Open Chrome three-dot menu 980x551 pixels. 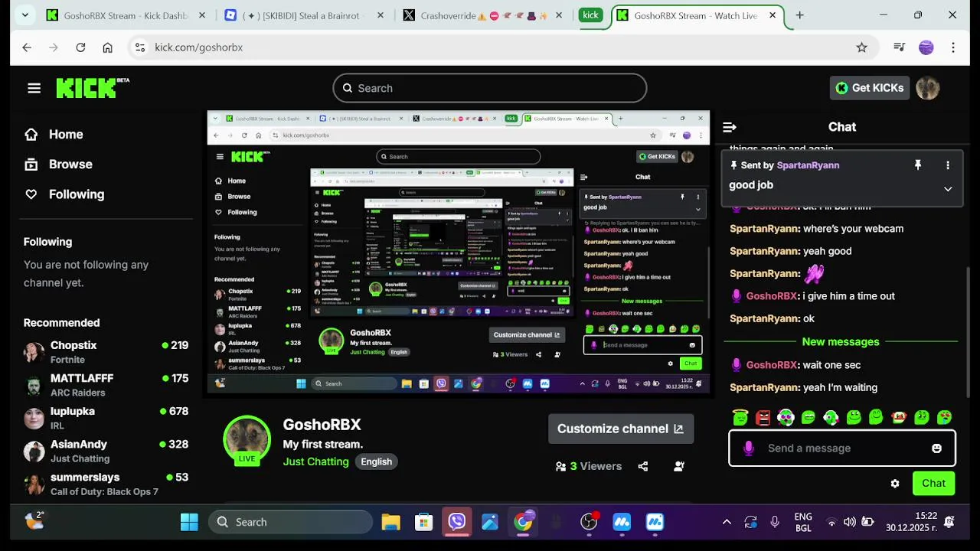(x=953, y=47)
